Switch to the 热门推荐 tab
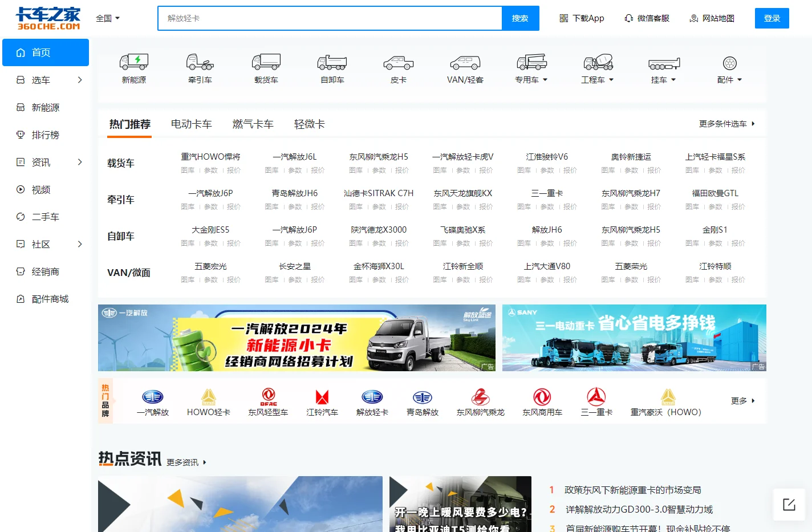The height and width of the screenshot is (532, 812). [x=130, y=124]
